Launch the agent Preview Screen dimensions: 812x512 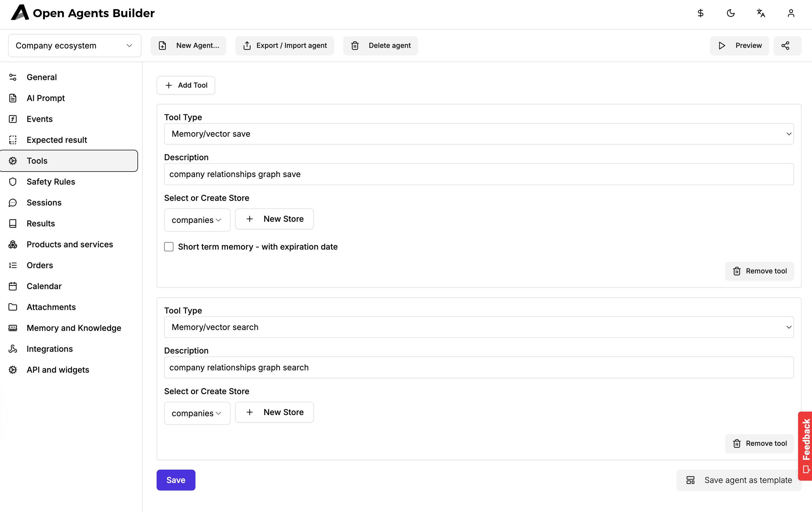(739, 46)
